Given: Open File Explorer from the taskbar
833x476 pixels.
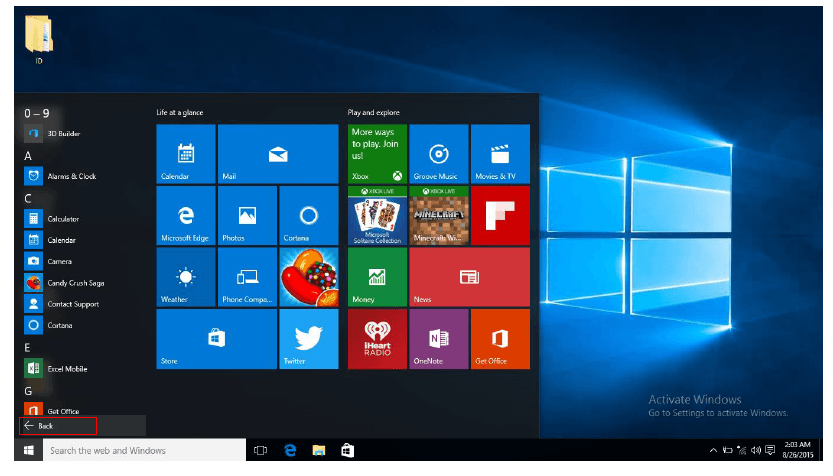Looking at the screenshot, I should coord(319,450).
